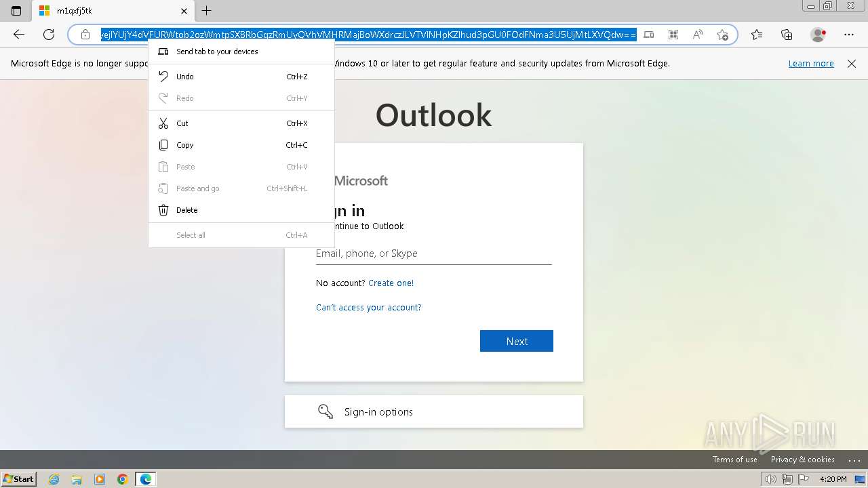Open Edge Settings and more menu
The width and height of the screenshot is (868, 488).
point(849,35)
